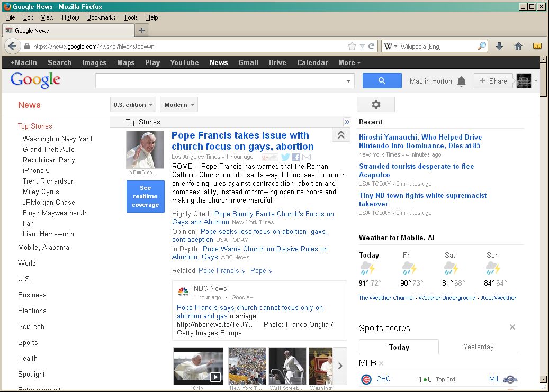Open the U.S. edition dropdown
The width and height of the screenshot is (549, 392).
[133, 105]
